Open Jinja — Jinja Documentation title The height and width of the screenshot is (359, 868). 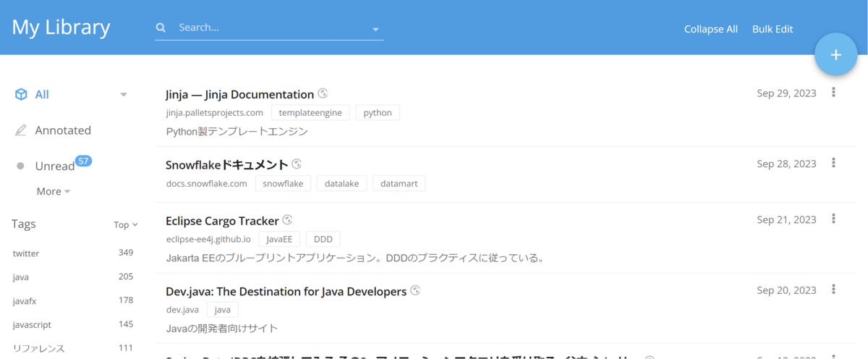point(239,94)
